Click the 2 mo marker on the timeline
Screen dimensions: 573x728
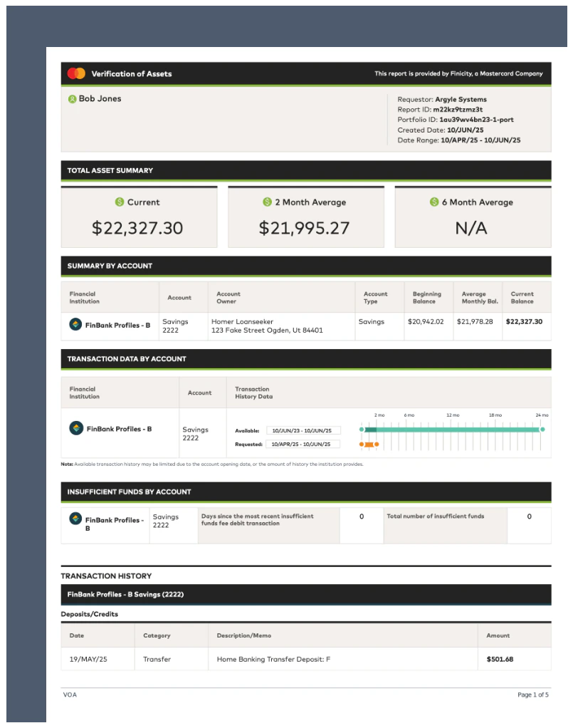379,415
